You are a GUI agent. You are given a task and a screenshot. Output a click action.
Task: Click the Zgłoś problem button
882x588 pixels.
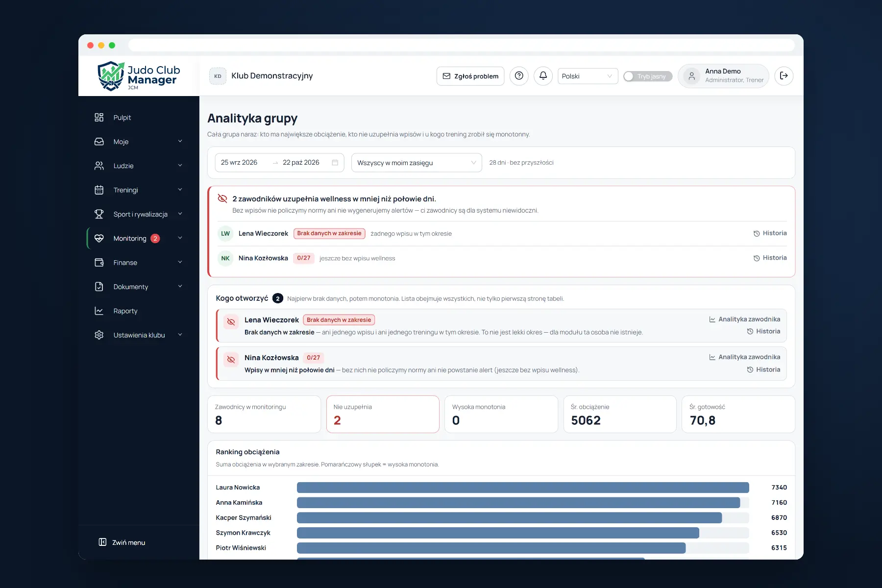click(470, 76)
